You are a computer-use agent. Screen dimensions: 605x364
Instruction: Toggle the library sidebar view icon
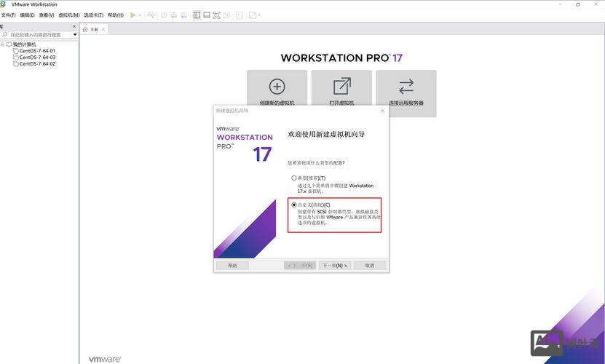197,15
